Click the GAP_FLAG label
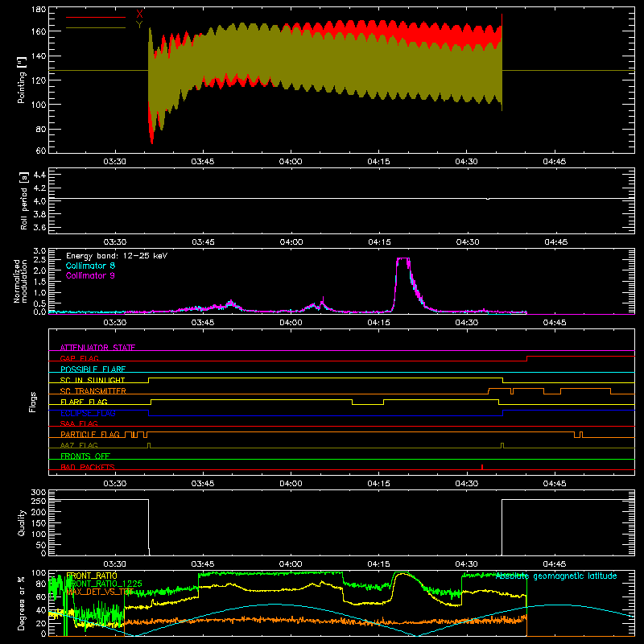 click(x=79, y=358)
